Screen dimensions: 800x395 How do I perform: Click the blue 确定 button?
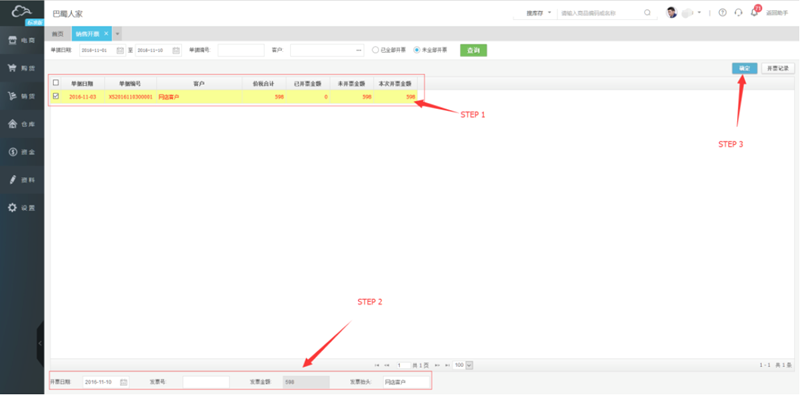744,68
